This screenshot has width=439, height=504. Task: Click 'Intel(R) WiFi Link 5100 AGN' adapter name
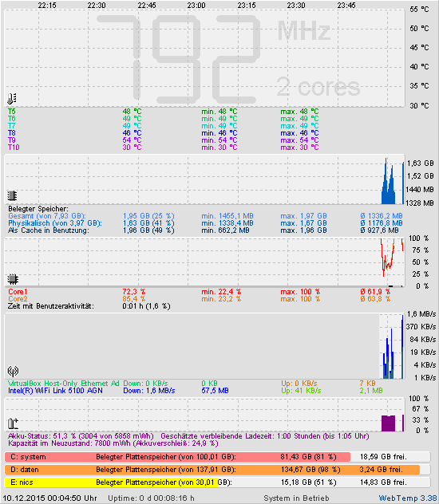(x=55, y=391)
